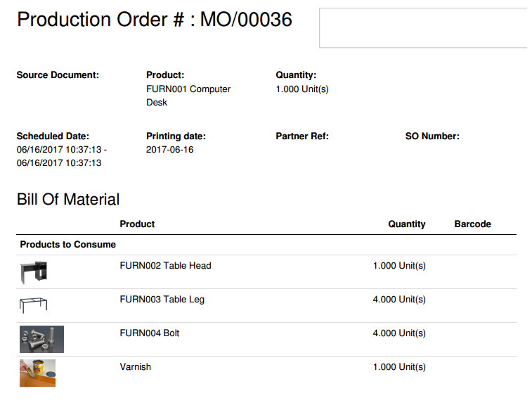532x403 pixels.
Task: Click the Printing date value 2017-06-16
Action: click(169, 150)
